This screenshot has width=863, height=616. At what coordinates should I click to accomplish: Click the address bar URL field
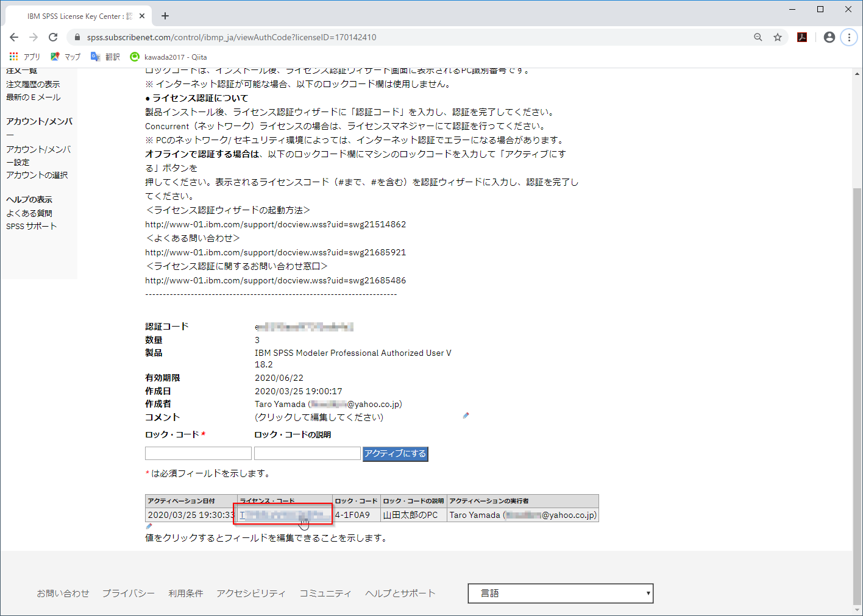[414, 37]
